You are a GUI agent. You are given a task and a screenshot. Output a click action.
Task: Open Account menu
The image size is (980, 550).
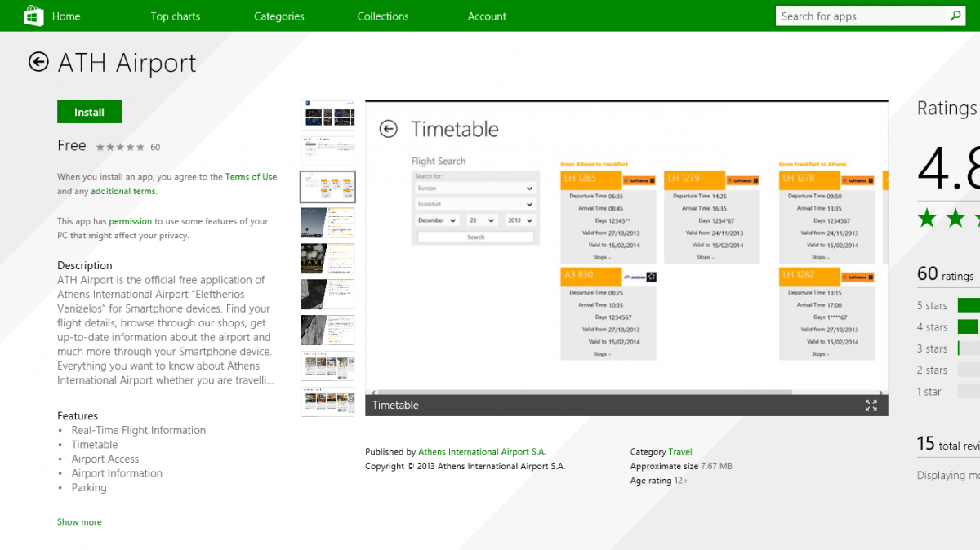tap(487, 16)
